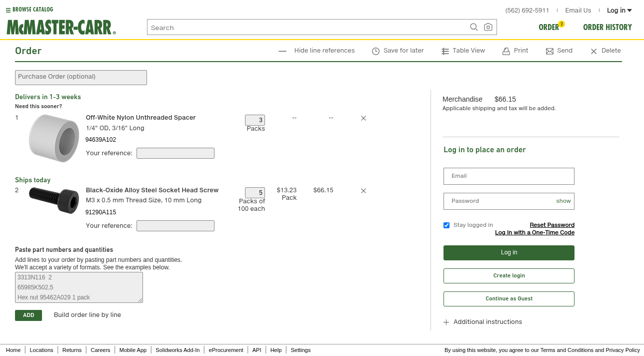Click part number 91290A115
The width and height of the screenshot is (644, 356).
100,212
